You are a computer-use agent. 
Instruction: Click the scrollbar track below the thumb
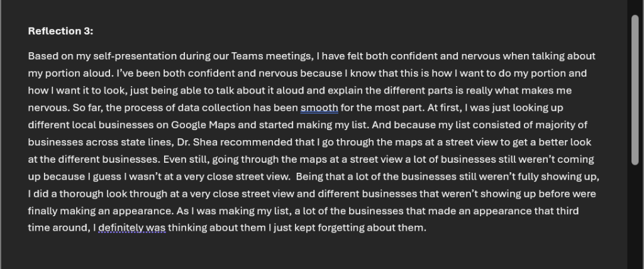(x=635, y=214)
